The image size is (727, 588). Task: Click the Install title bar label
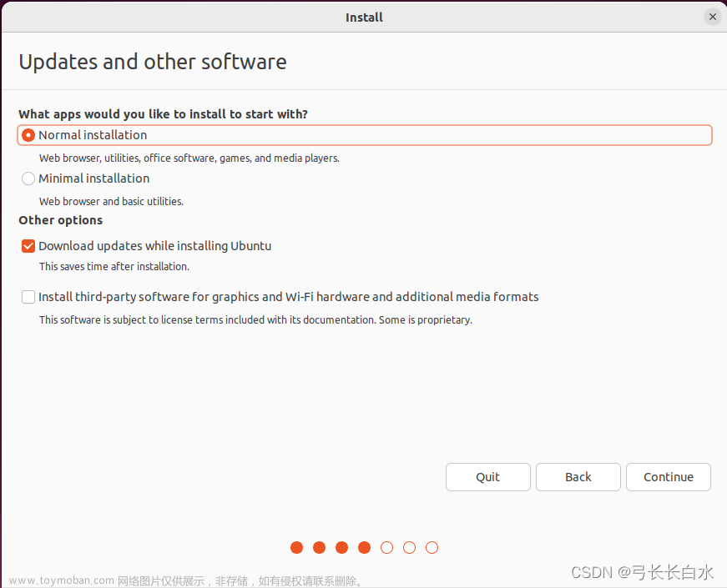coord(364,17)
